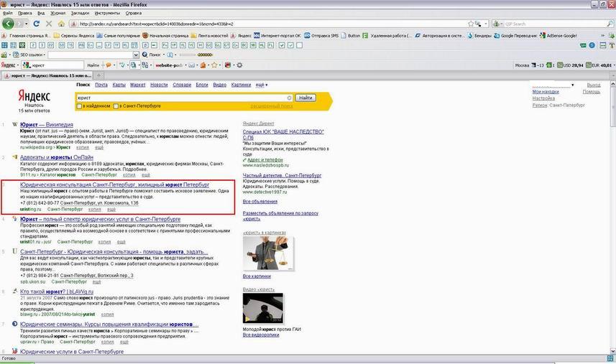Open the 'Все объявления' link

click(260, 202)
